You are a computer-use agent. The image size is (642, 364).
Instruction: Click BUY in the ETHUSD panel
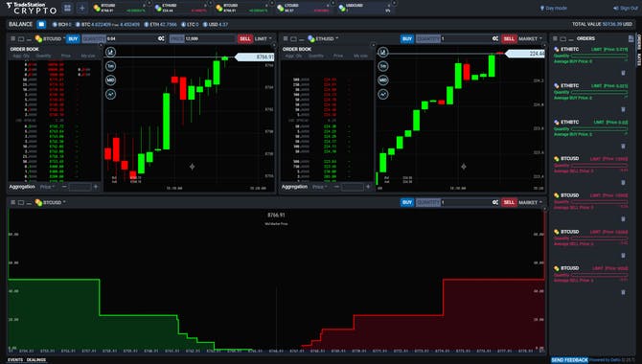click(407, 39)
